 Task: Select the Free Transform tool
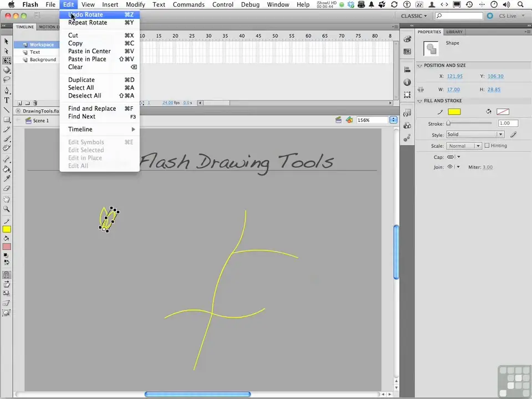coord(7,60)
